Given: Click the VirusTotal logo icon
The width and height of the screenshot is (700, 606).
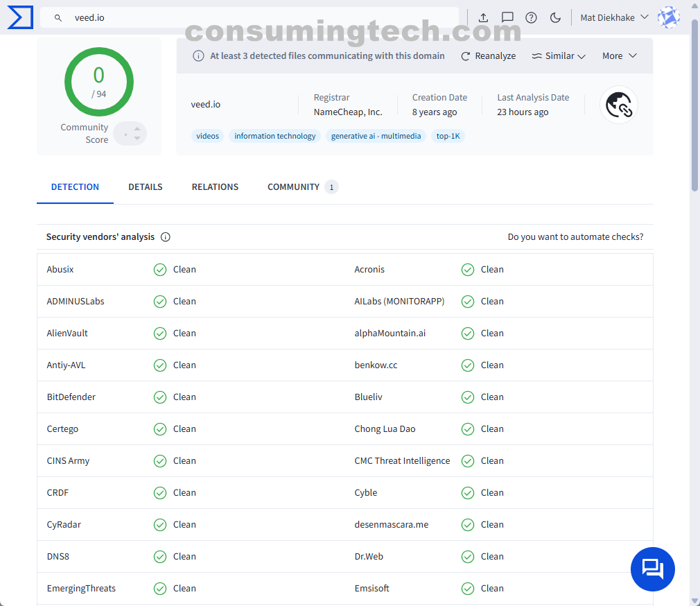Looking at the screenshot, I should coord(20,17).
